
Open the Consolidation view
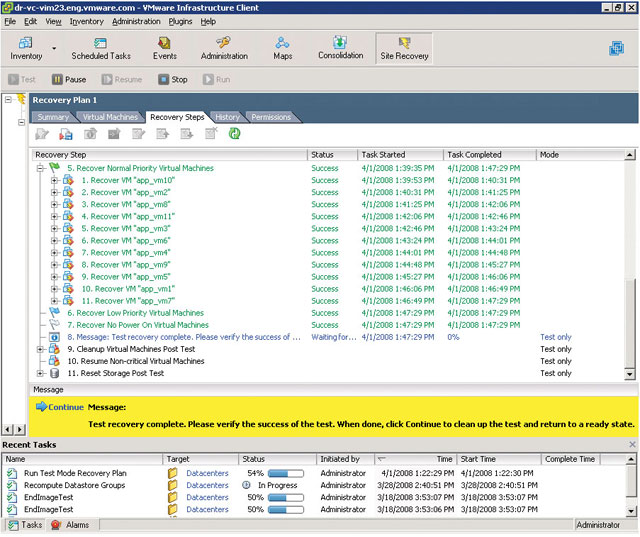click(x=340, y=48)
